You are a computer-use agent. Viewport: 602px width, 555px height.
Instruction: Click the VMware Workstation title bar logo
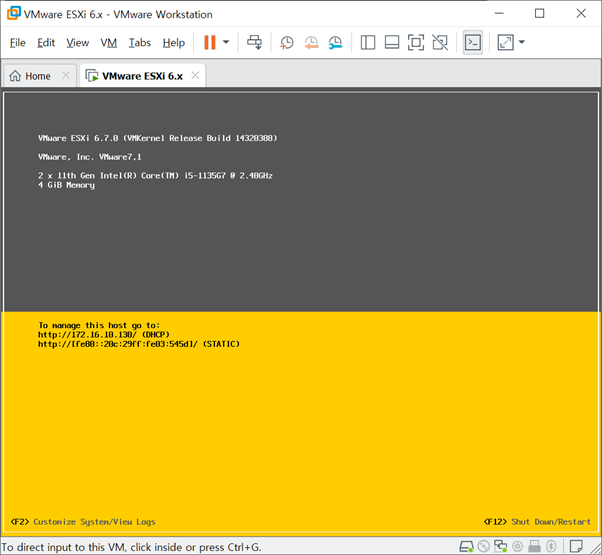tap(13, 13)
